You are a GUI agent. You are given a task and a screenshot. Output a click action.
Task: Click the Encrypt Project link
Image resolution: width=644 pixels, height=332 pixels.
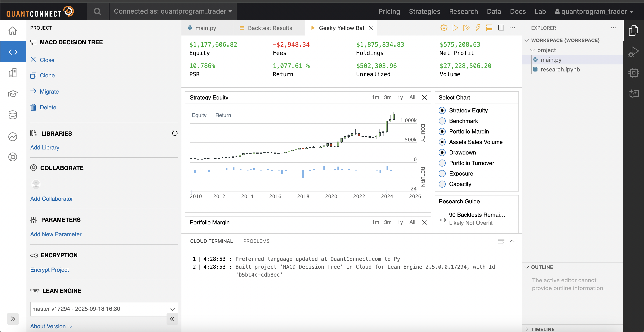click(50, 270)
